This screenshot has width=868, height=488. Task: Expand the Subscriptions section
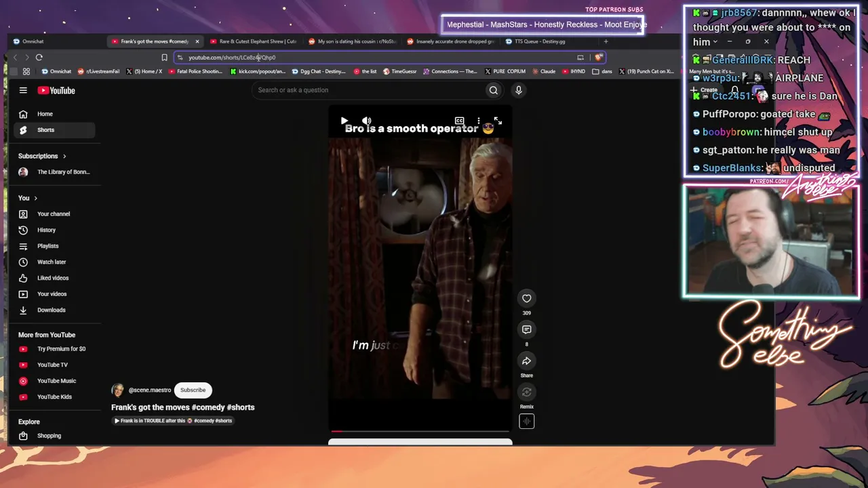(x=42, y=156)
